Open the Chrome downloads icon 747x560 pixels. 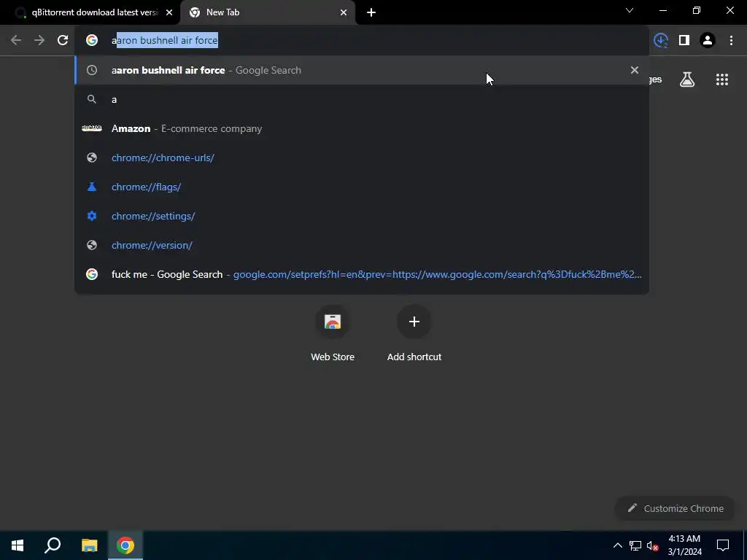(x=661, y=41)
